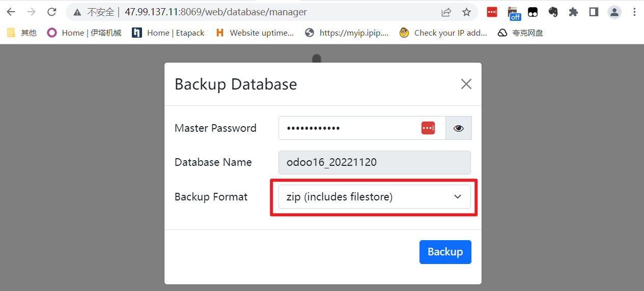Expand the Backup Format dropdown
Image resolution: width=644 pixels, height=291 pixels.
click(375, 197)
